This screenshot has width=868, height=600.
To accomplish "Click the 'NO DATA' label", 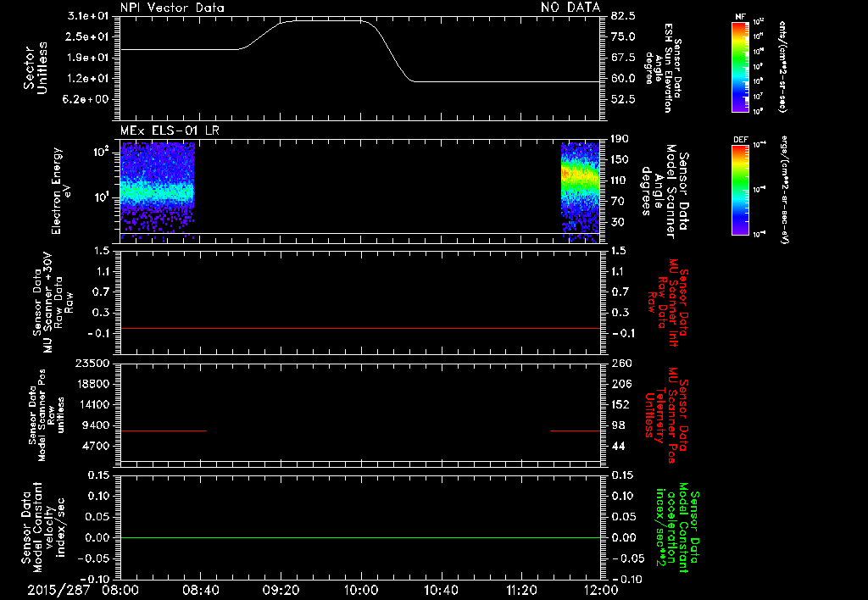I will click(570, 8).
